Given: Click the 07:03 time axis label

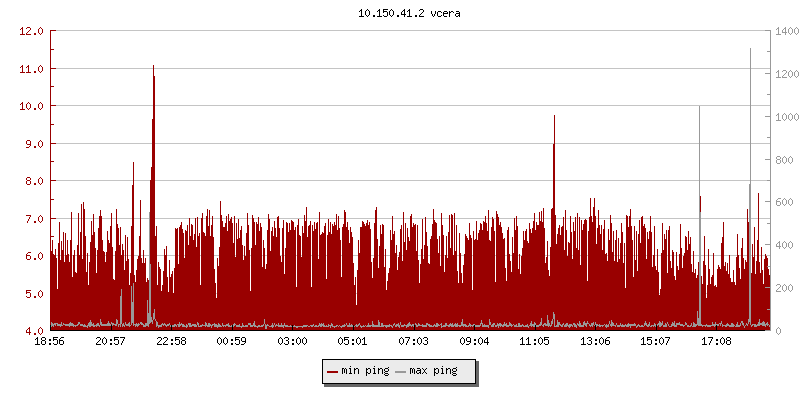Looking at the screenshot, I should [x=413, y=341].
